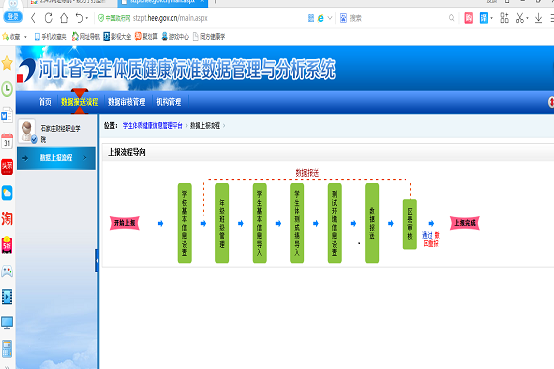This screenshot has height=369, width=554.
Task: Click the back navigation arrow
Action: pyautogui.click(x=34, y=18)
